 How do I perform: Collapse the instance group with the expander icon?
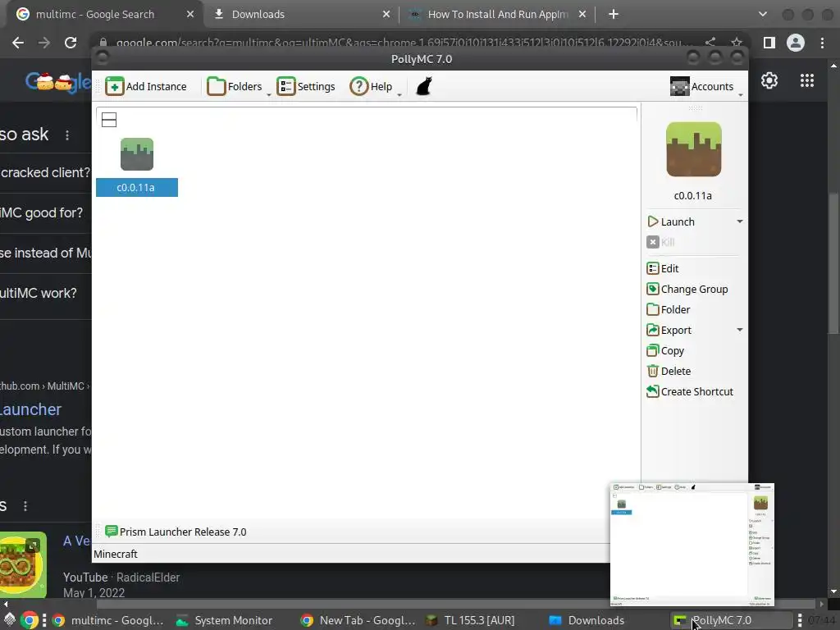click(109, 120)
